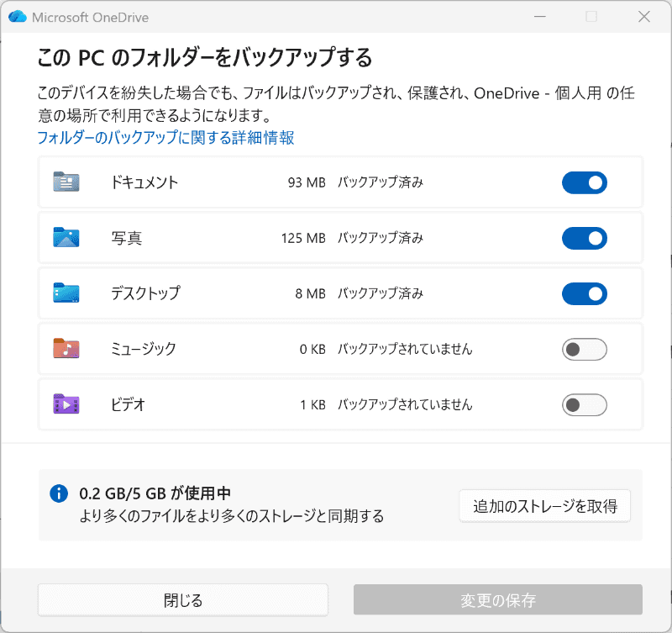Click the デスクトップ folder icon
The width and height of the screenshot is (672, 633).
(x=66, y=293)
